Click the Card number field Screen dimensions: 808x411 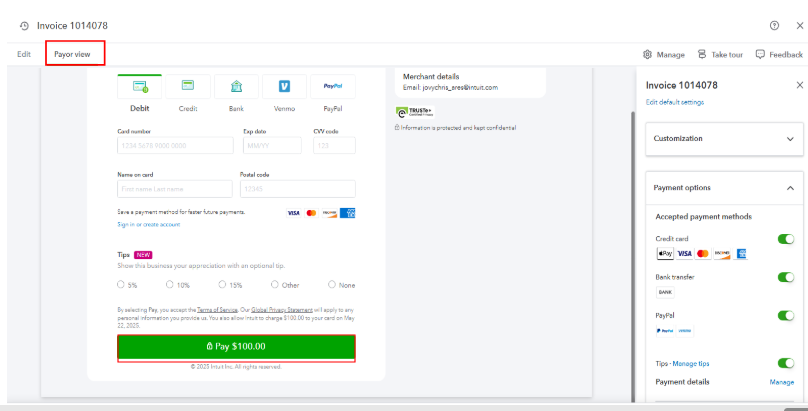coord(175,146)
